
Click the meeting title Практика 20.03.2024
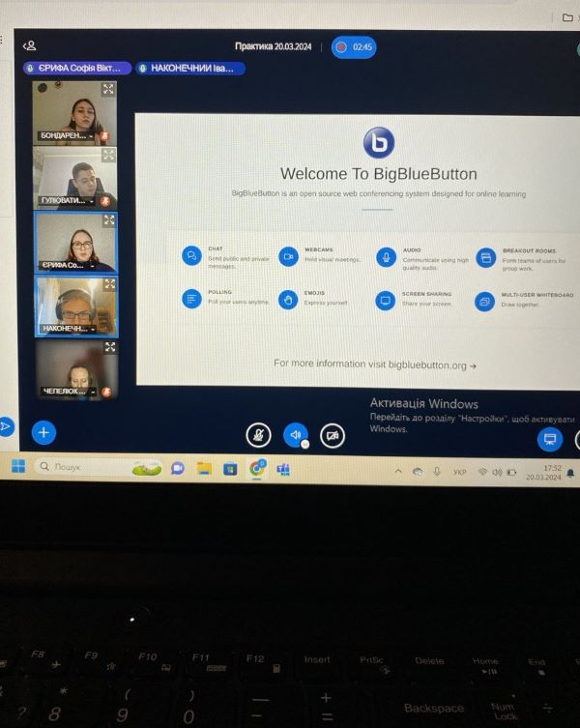pos(273,46)
